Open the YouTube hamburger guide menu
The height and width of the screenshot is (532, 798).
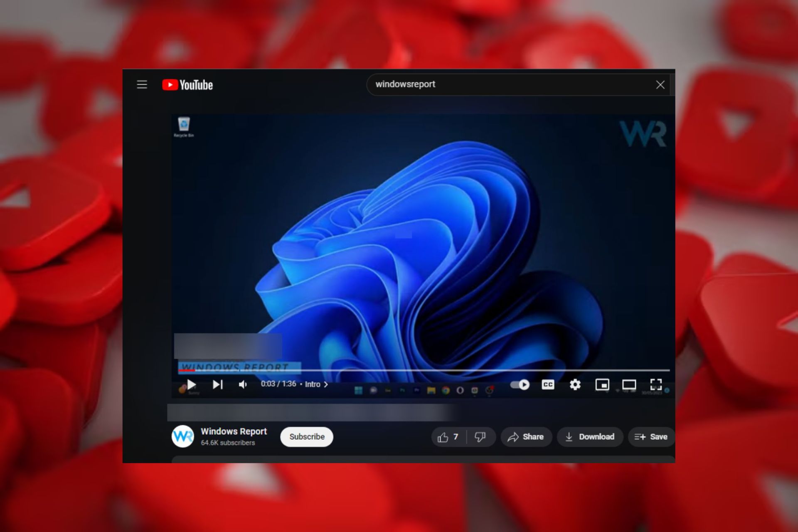pyautogui.click(x=142, y=85)
